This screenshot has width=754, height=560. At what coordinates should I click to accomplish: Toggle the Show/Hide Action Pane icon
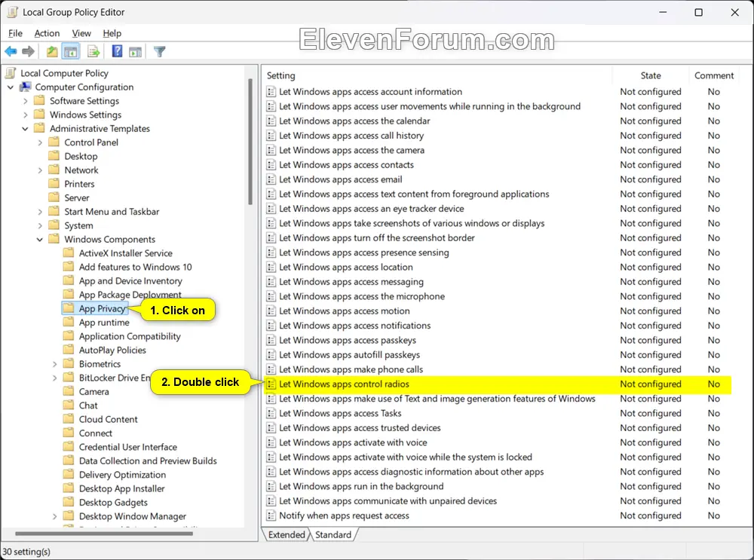[136, 51]
